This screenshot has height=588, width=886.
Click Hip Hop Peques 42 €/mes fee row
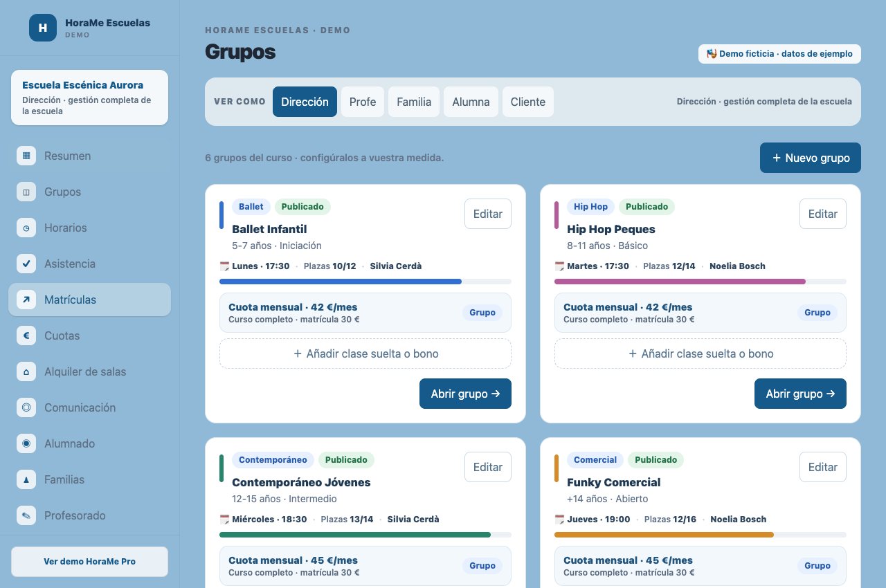[700, 313]
